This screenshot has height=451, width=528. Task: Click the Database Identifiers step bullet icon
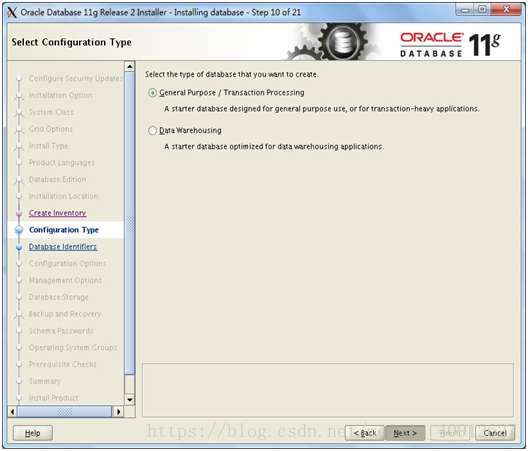(x=19, y=247)
